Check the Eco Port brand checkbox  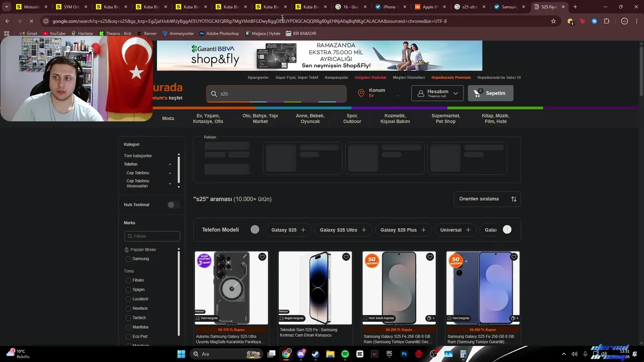(x=128, y=336)
